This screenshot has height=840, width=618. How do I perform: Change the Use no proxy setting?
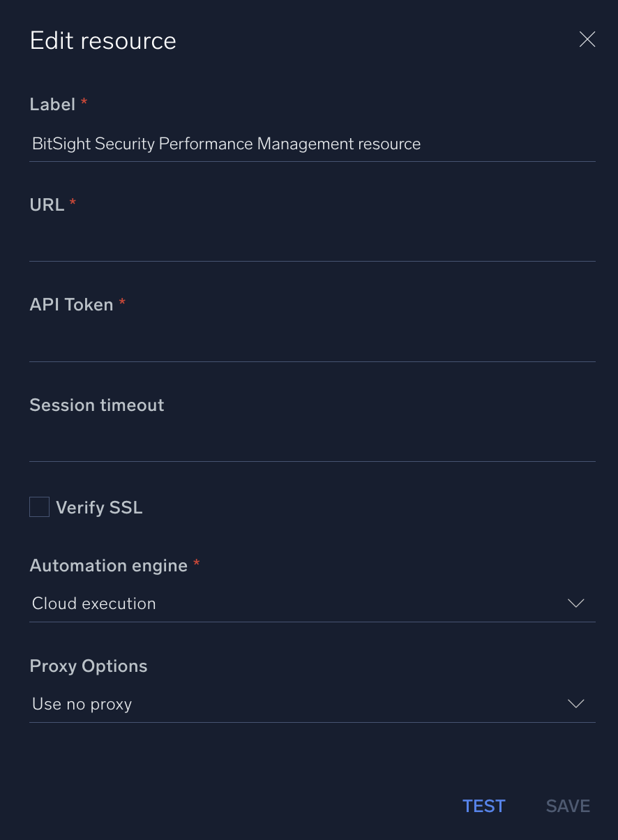pyautogui.click(x=312, y=703)
